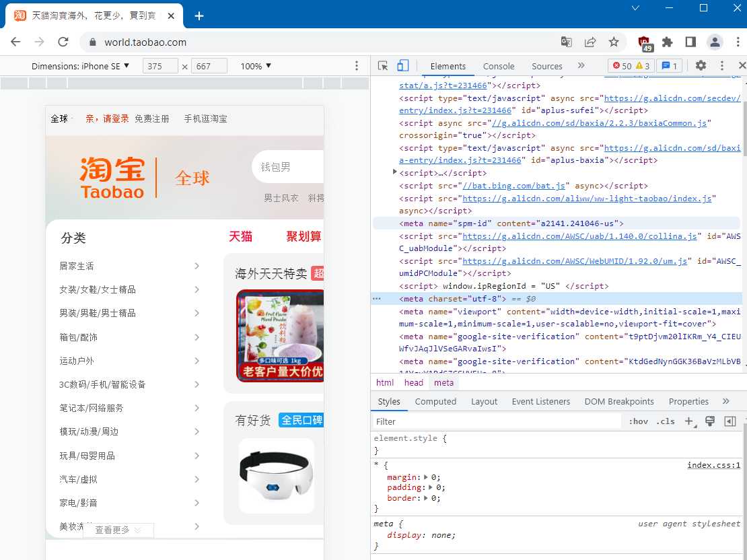Click the 手机逛淘宝 link
The image size is (747, 560).
point(205,118)
